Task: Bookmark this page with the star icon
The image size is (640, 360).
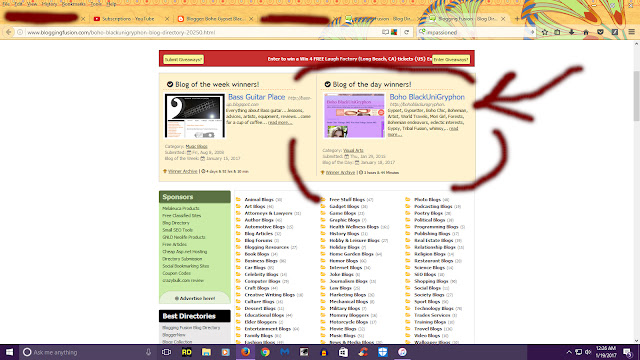Action: [x=544, y=32]
